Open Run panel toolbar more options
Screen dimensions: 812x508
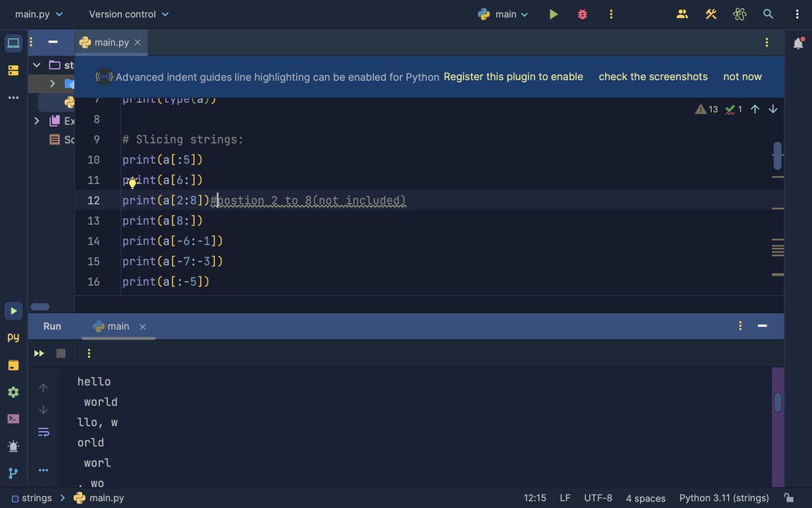(89, 354)
